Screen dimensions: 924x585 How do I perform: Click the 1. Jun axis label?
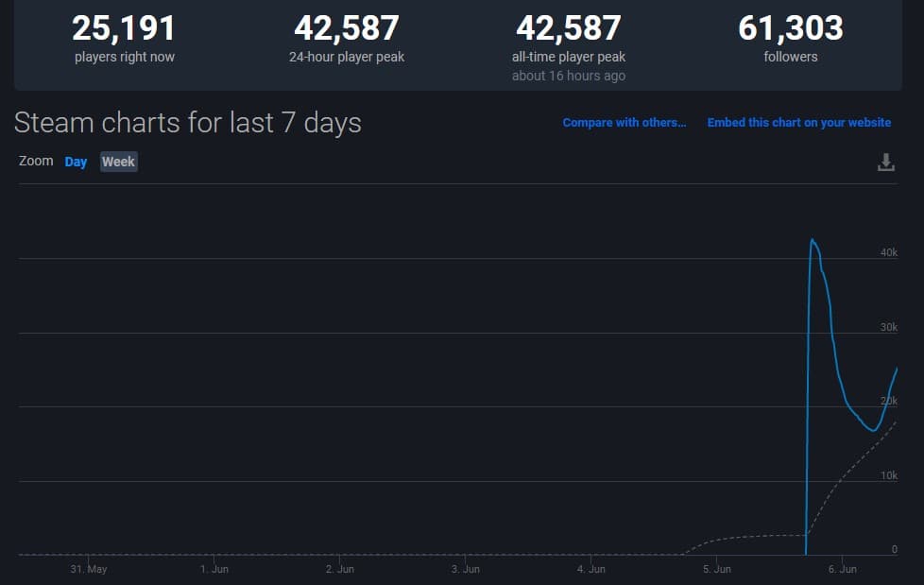pyautogui.click(x=214, y=569)
